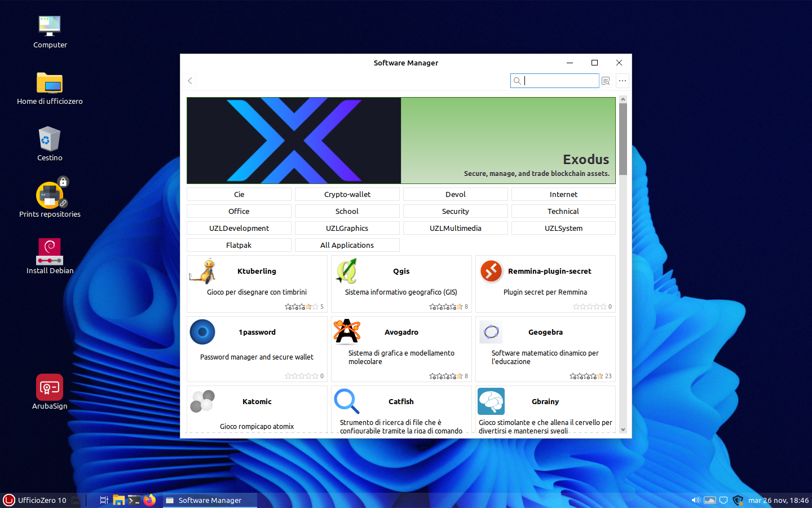The image size is (812, 508).
Task: Click the 1password app icon
Action: click(202, 332)
